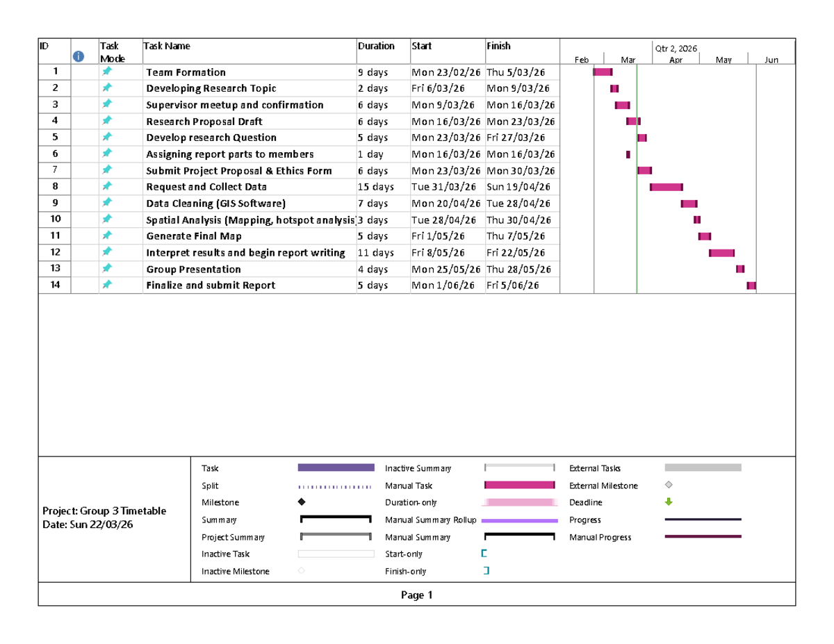Select the Supervisor meetup and confirmation task
Viewport: 834px width, 644px height.
pyautogui.click(x=235, y=105)
